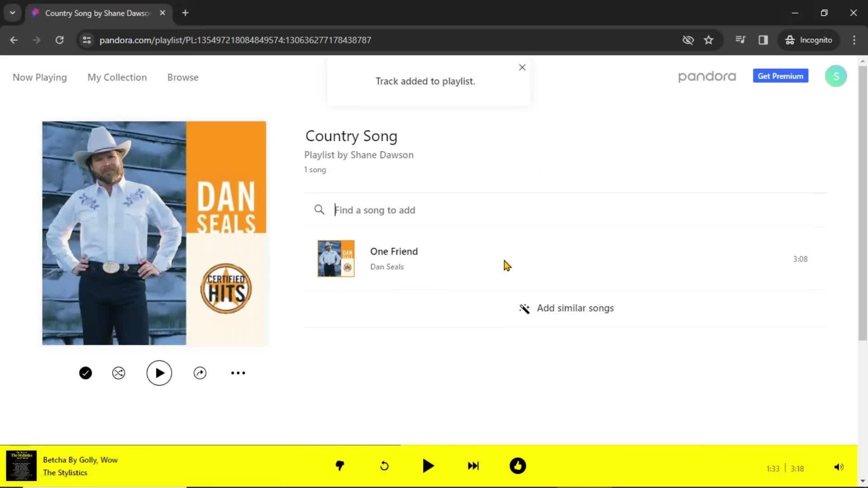This screenshot has height=488, width=868.
Task: Click checkmark icon on playlist controls
Action: click(85, 373)
